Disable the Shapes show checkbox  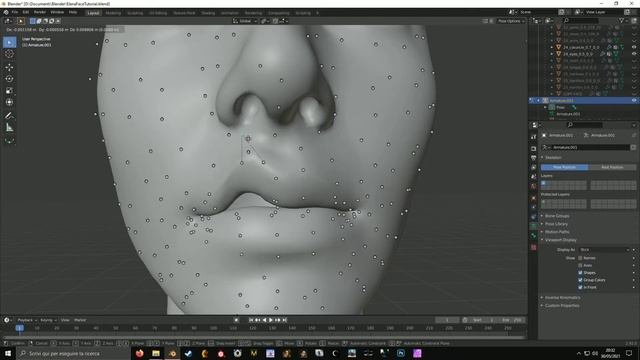pyautogui.click(x=580, y=273)
